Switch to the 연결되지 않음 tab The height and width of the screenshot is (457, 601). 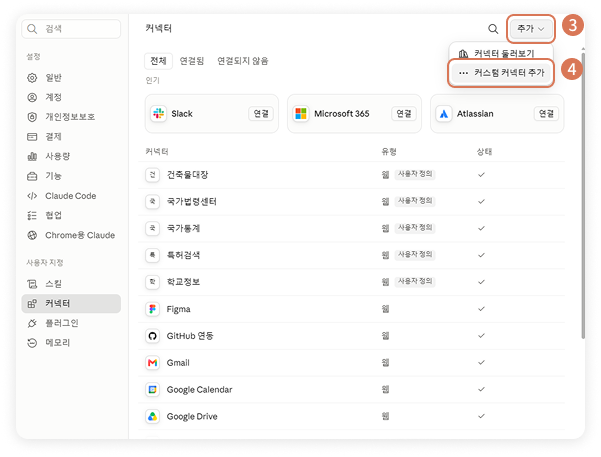(243, 61)
